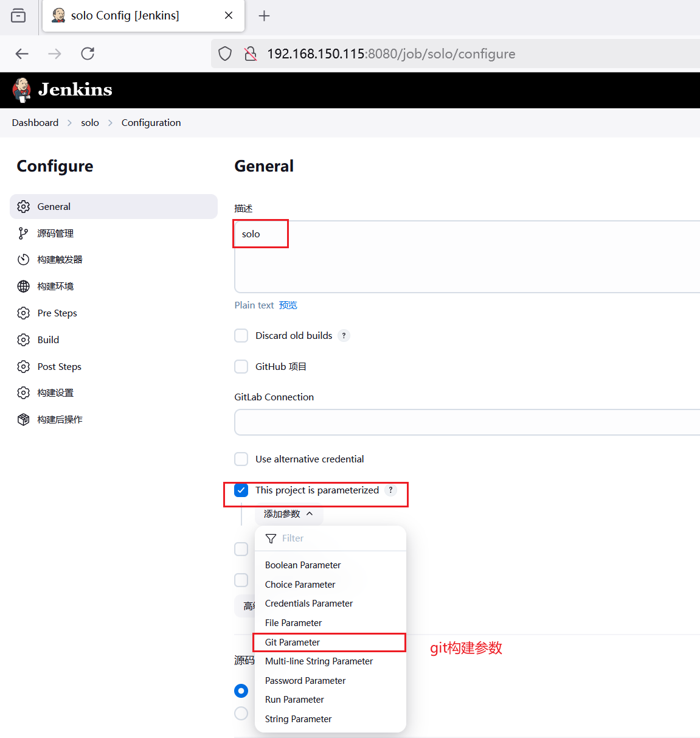Viewport: 700px width, 738px height.
Task: Click the 构建设置 gear icon
Action: pyautogui.click(x=24, y=392)
